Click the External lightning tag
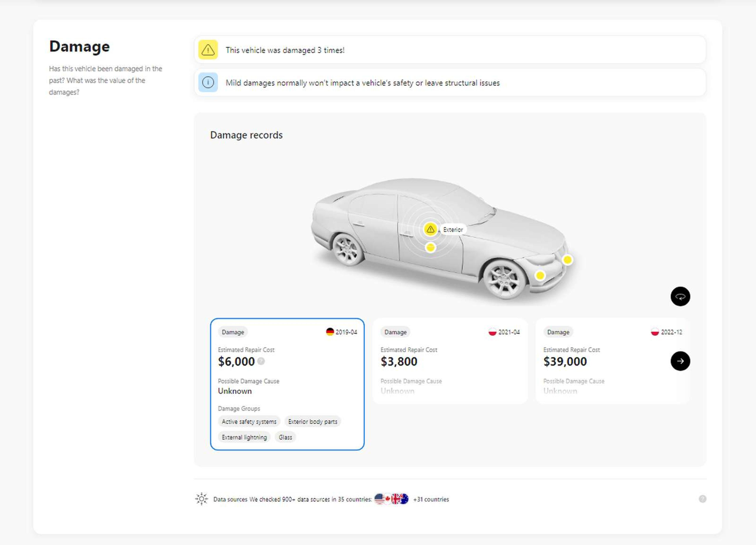756x545 pixels. 244,437
